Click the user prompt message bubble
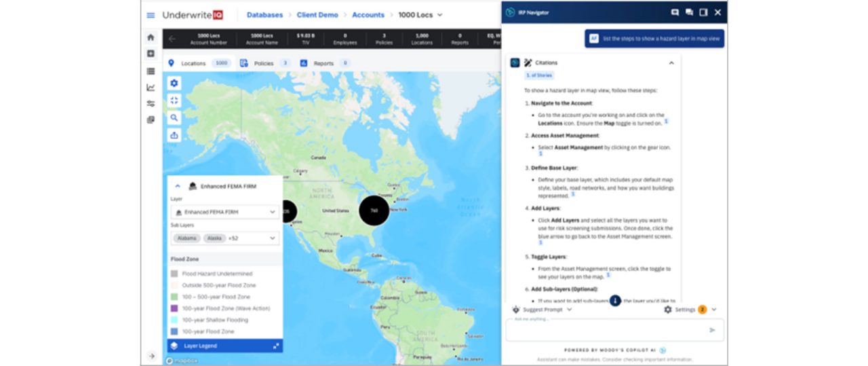The image size is (868, 366). pyautogui.click(x=654, y=39)
